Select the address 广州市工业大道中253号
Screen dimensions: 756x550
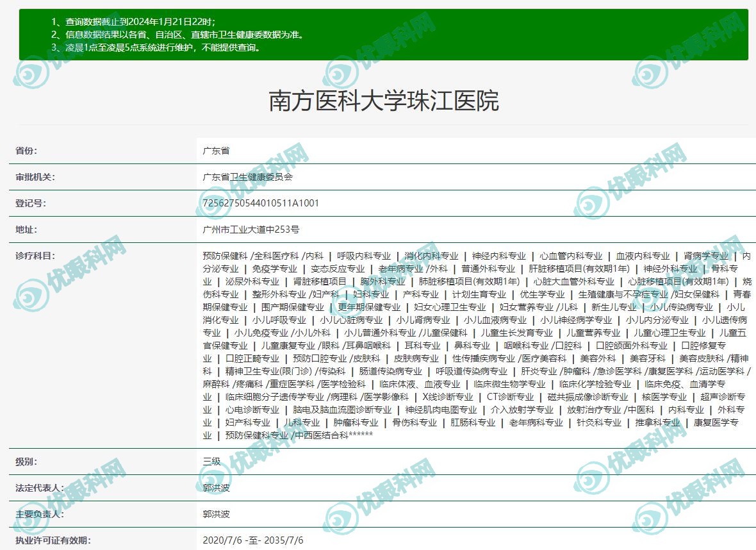tap(251, 229)
